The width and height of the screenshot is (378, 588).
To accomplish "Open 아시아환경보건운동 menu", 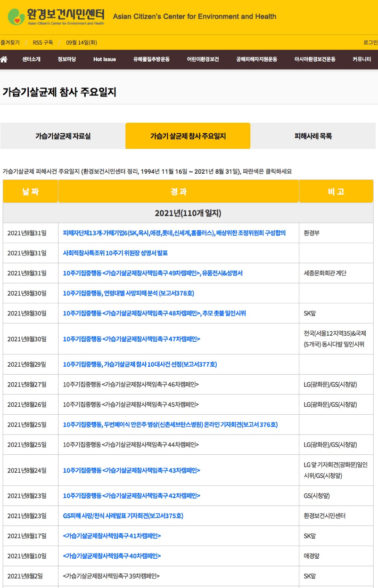I will pos(315,59).
